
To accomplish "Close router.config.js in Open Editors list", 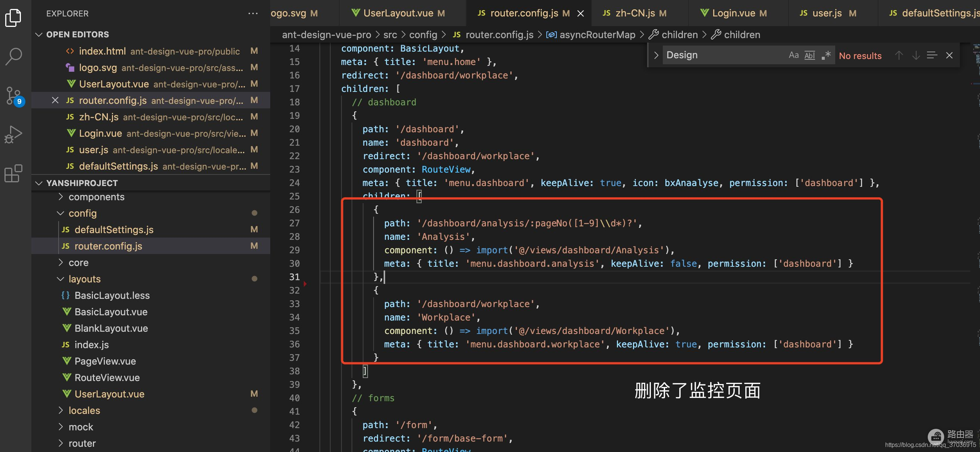I will point(55,100).
